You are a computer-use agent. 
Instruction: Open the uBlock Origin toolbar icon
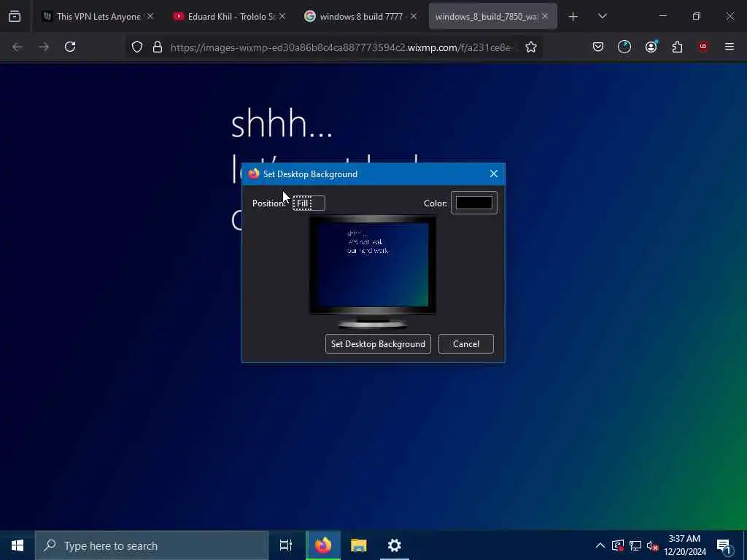[703, 47]
